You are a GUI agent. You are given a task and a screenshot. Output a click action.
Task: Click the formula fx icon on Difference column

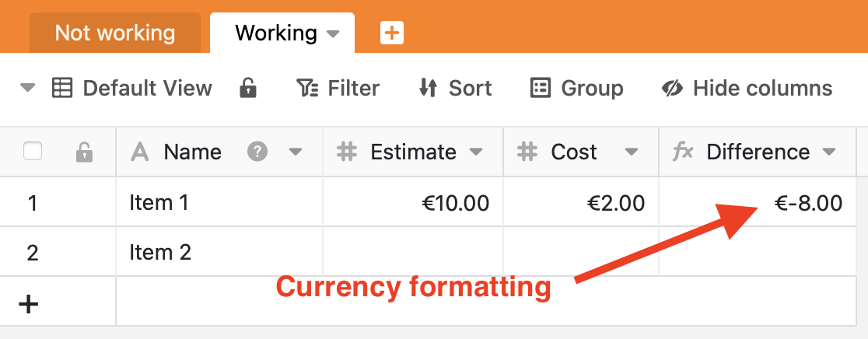pyautogui.click(x=683, y=152)
